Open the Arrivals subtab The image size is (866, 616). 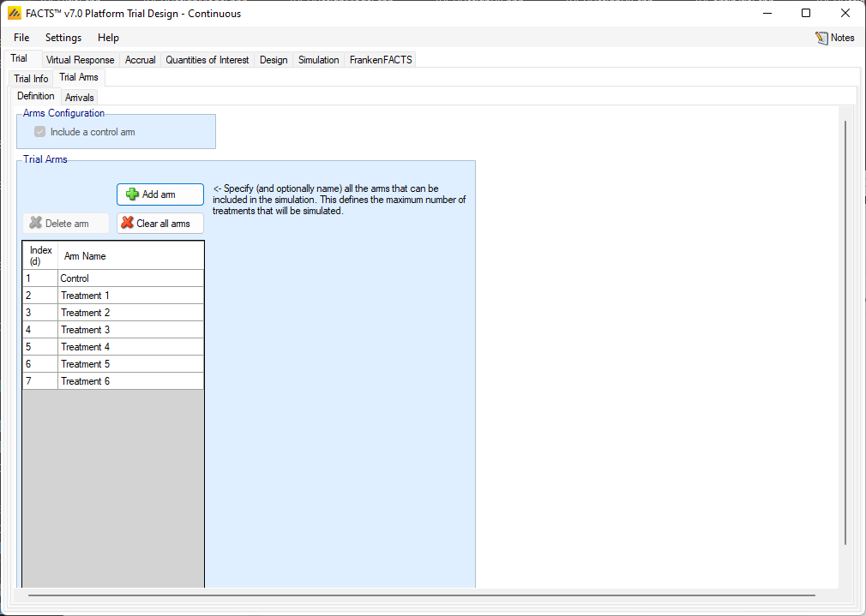pos(80,98)
